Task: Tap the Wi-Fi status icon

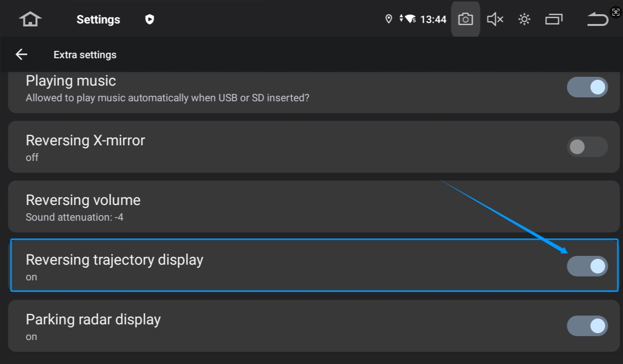Action: click(x=410, y=19)
